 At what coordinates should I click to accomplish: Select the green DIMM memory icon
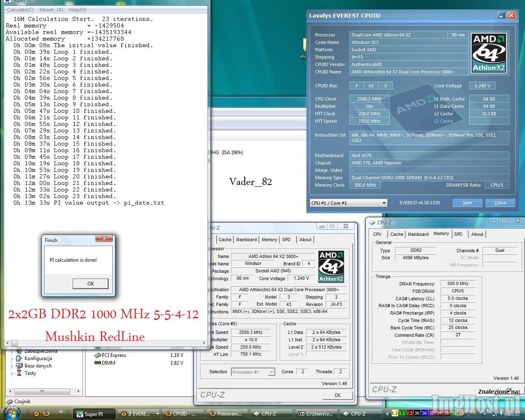tap(98, 363)
